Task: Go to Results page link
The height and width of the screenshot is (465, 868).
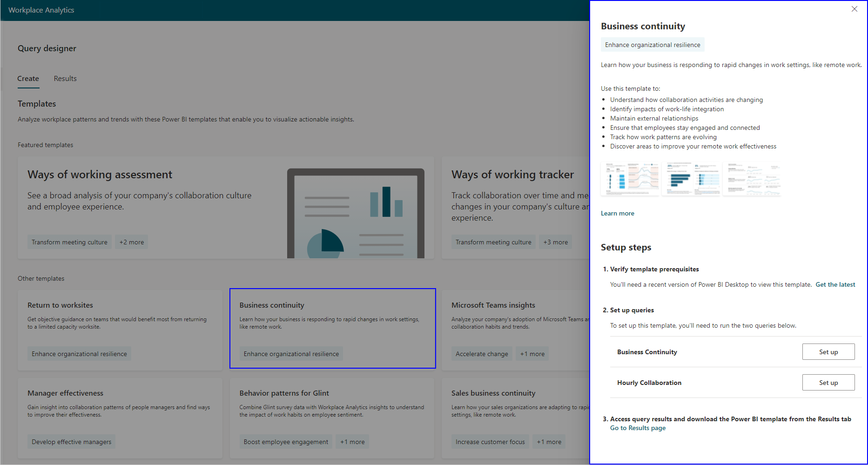Action: point(638,428)
